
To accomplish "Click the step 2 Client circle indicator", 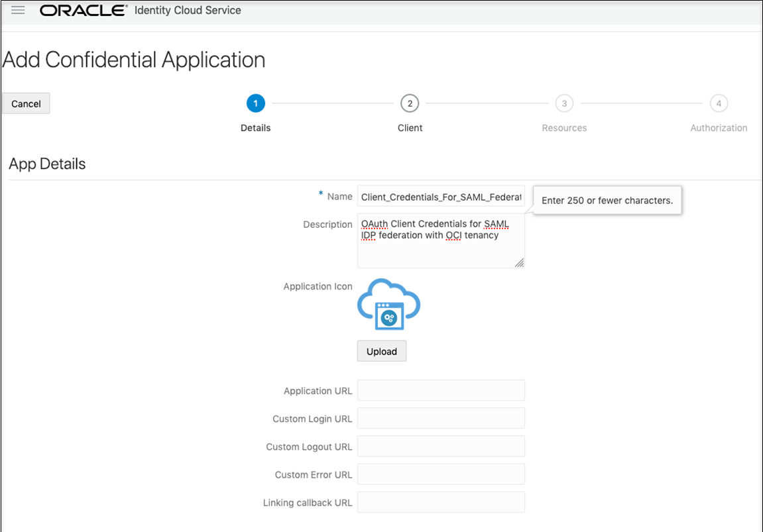I will coord(410,103).
